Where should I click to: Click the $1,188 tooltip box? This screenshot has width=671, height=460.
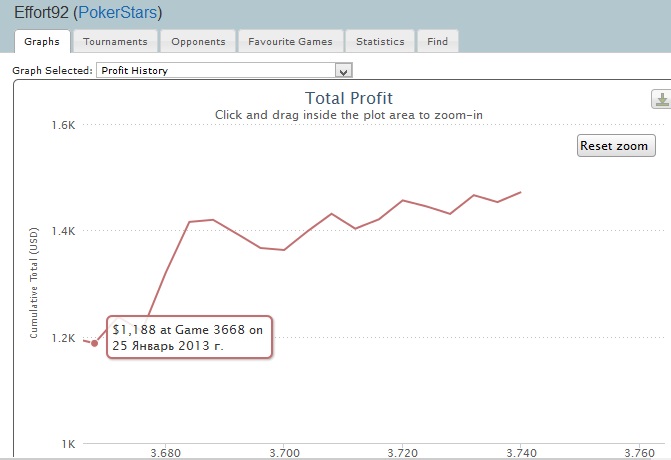pyautogui.click(x=189, y=339)
